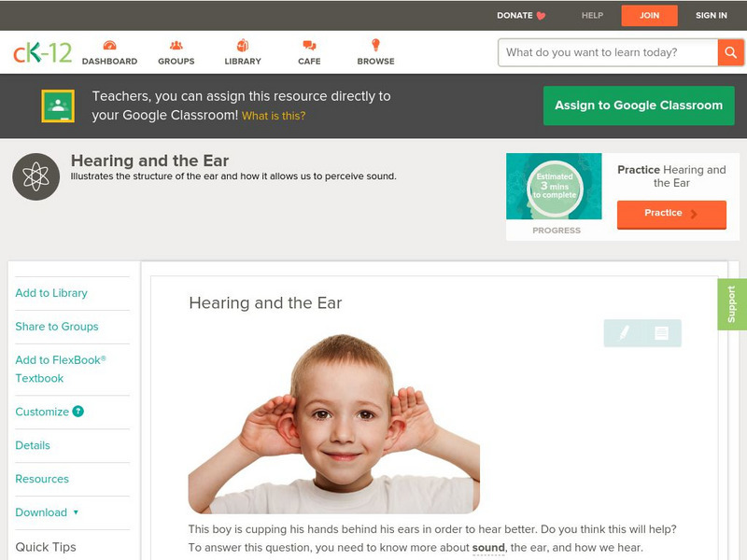Select the highlighter pen tool icon

(624, 333)
